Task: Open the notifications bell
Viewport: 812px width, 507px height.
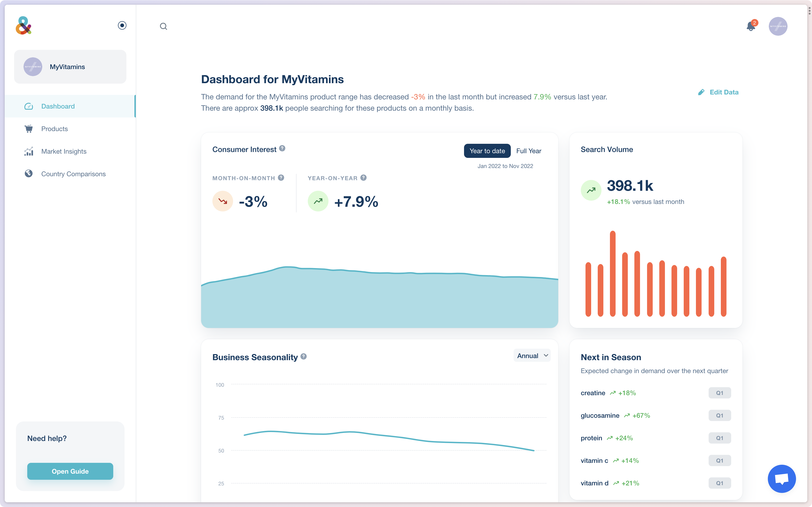Action: coord(751,26)
